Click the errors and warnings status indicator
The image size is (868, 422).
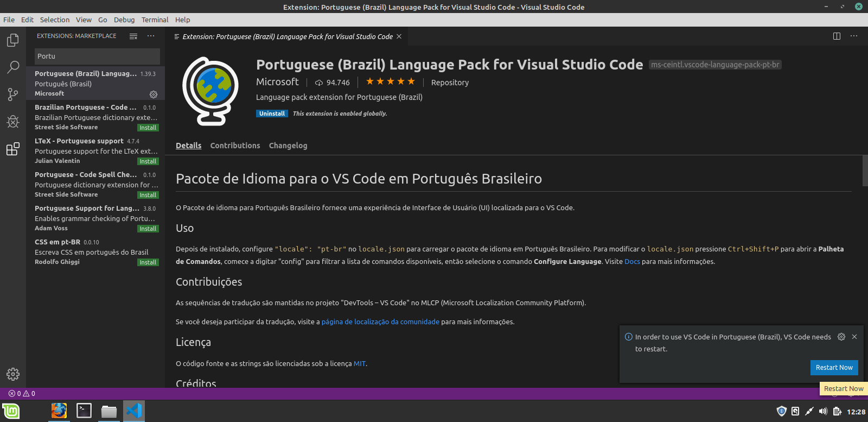(x=22, y=394)
